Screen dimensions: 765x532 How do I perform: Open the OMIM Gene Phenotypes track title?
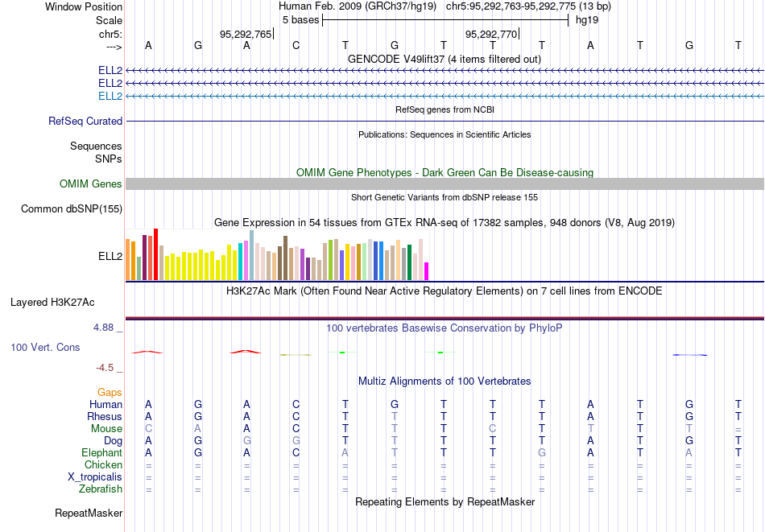445,172
